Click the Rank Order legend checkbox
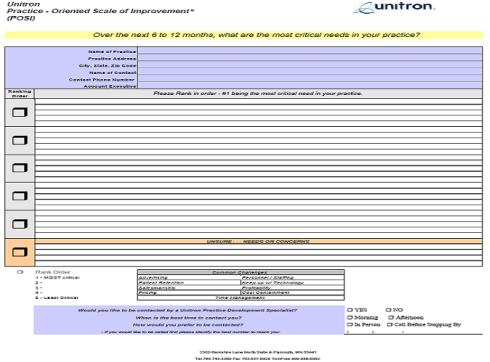This screenshot has height=362, width=490. click(20, 272)
